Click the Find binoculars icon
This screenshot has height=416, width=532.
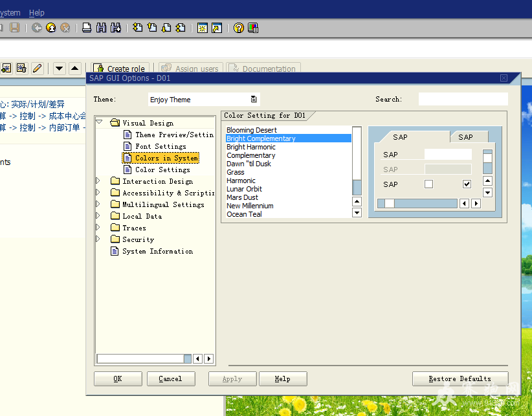click(101, 27)
